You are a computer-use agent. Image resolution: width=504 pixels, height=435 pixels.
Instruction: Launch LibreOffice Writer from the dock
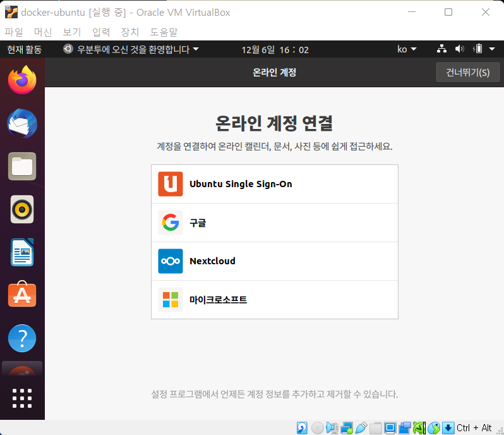(x=22, y=252)
